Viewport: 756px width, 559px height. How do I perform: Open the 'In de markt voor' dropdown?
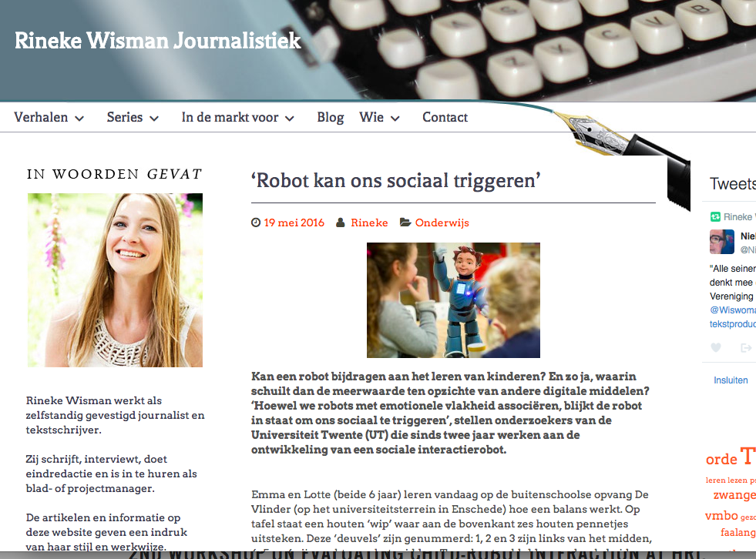pyautogui.click(x=238, y=118)
